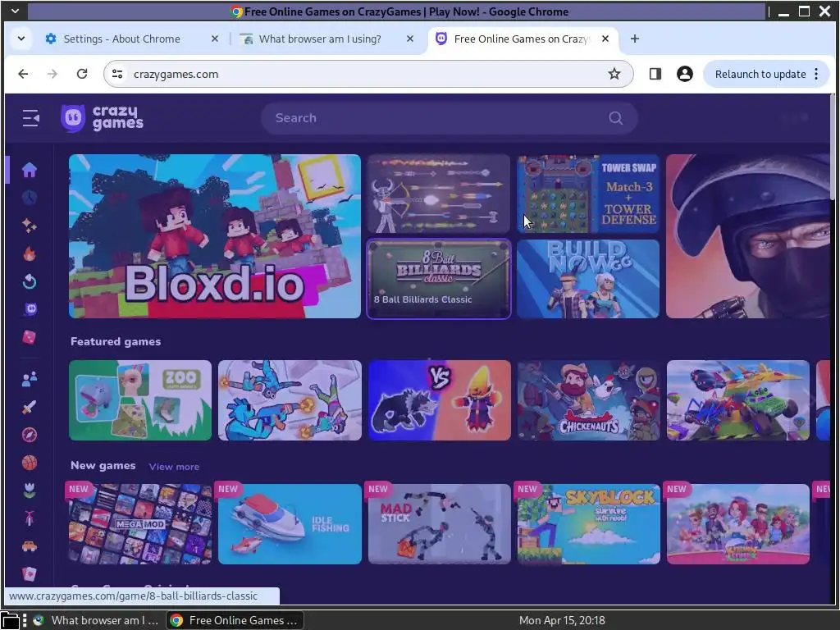Open a new tab with plus button

(635, 39)
